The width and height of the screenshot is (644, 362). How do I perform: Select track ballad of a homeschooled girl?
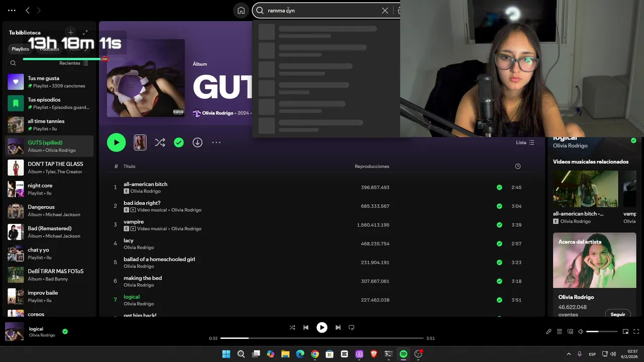159,259
